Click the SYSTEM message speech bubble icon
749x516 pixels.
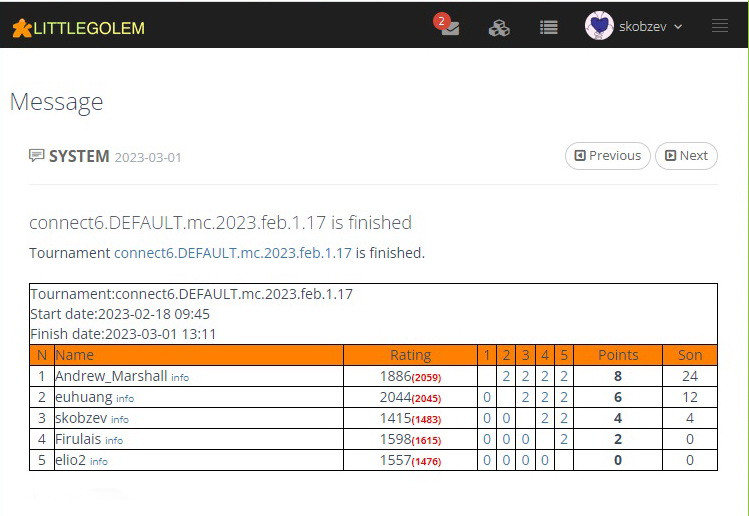coord(37,156)
